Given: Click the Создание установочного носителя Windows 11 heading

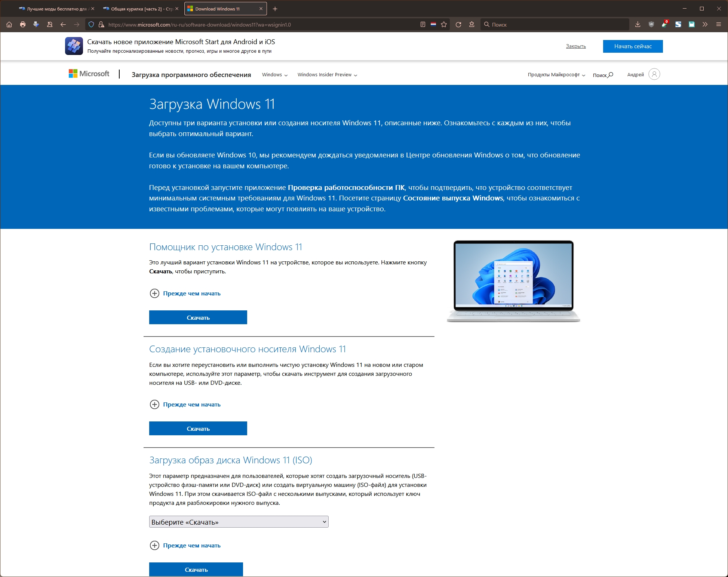Looking at the screenshot, I should click(248, 349).
